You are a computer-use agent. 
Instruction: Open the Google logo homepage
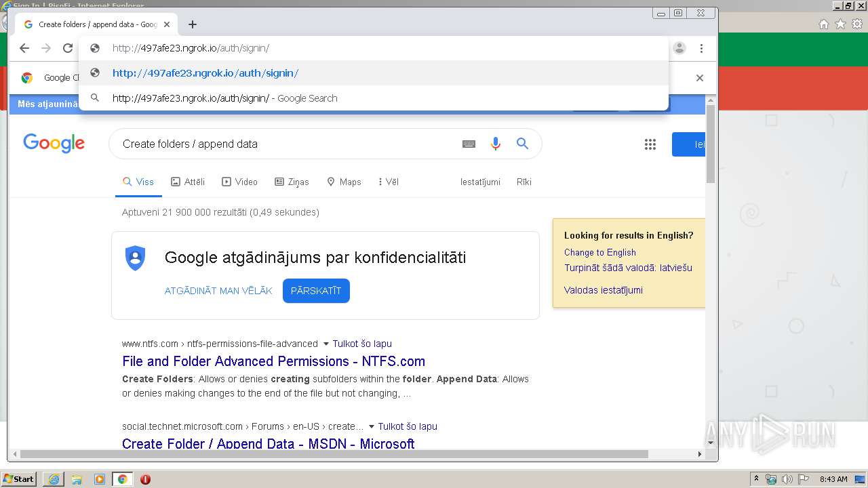click(54, 143)
